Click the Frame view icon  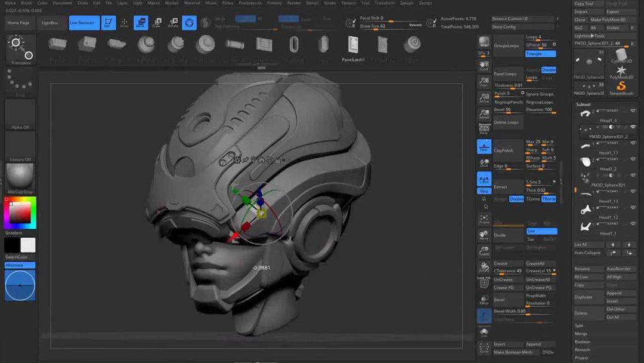pyautogui.click(x=484, y=219)
